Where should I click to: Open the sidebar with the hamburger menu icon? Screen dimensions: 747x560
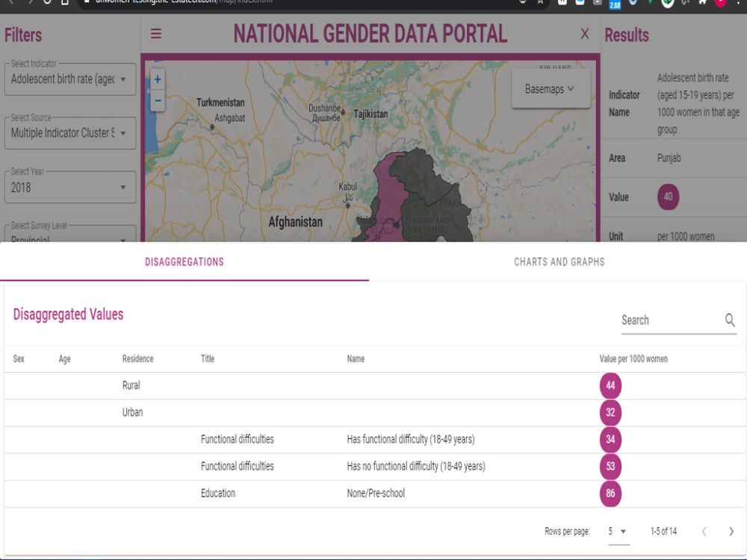(155, 34)
